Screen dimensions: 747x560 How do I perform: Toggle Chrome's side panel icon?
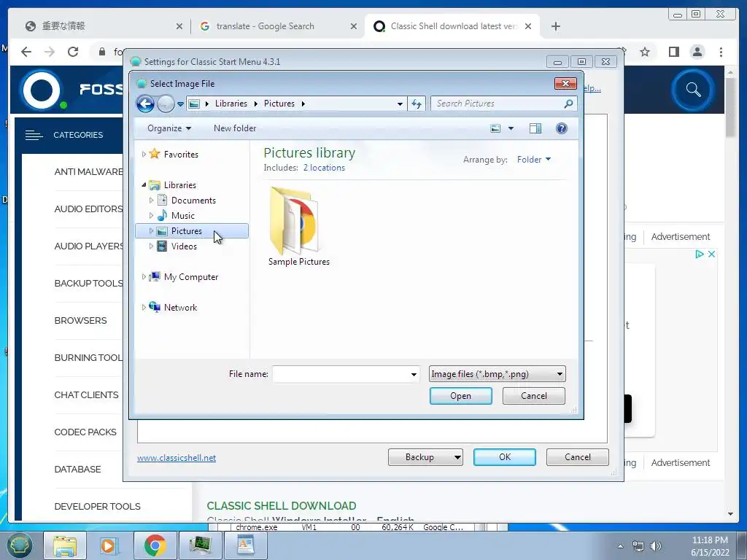(673, 52)
